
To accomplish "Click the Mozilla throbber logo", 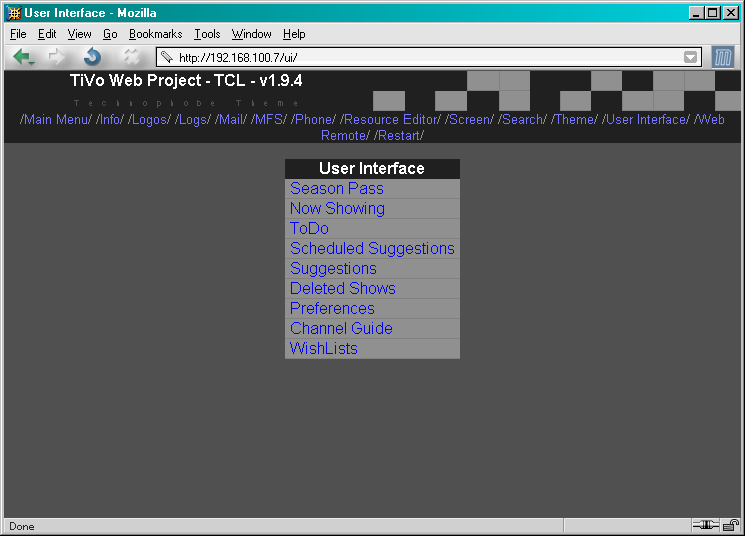I will click(723, 57).
